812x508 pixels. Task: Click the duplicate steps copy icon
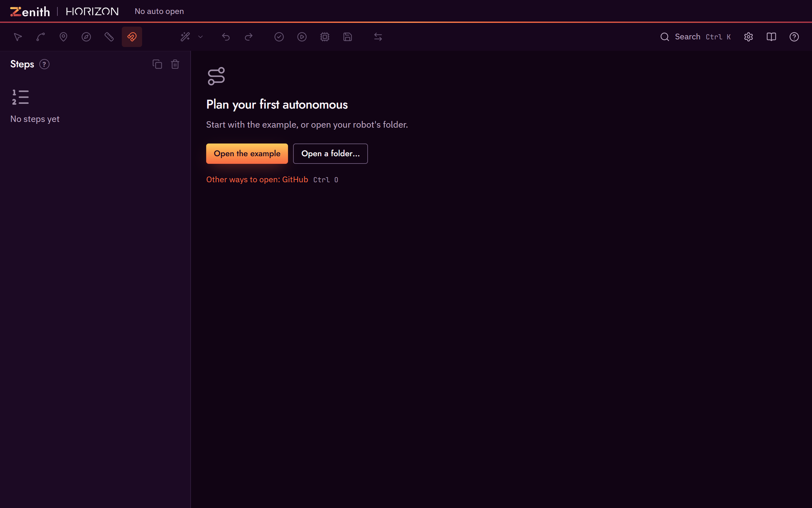[x=157, y=64]
